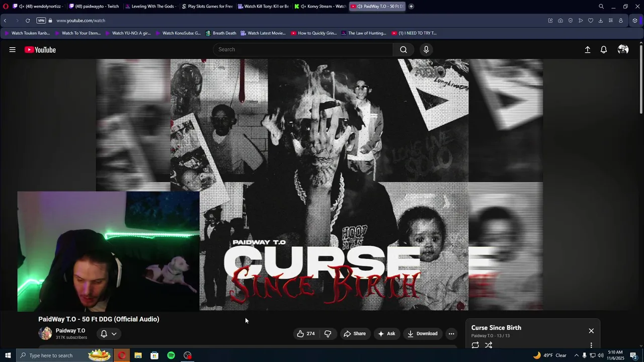Switch to Watch Kill Tony tab

(263, 7)
